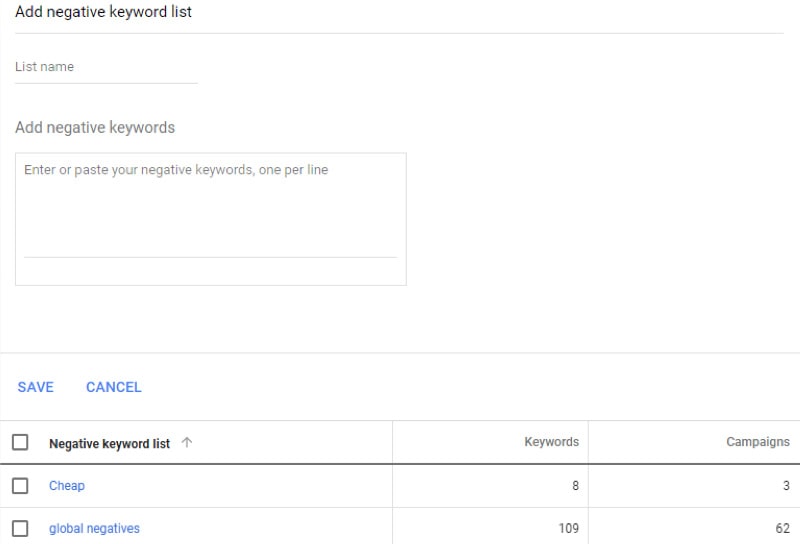Viewport: 800px width, 544px height.
Task: Sort by the Campaigns column header
Action: point(757,442)
